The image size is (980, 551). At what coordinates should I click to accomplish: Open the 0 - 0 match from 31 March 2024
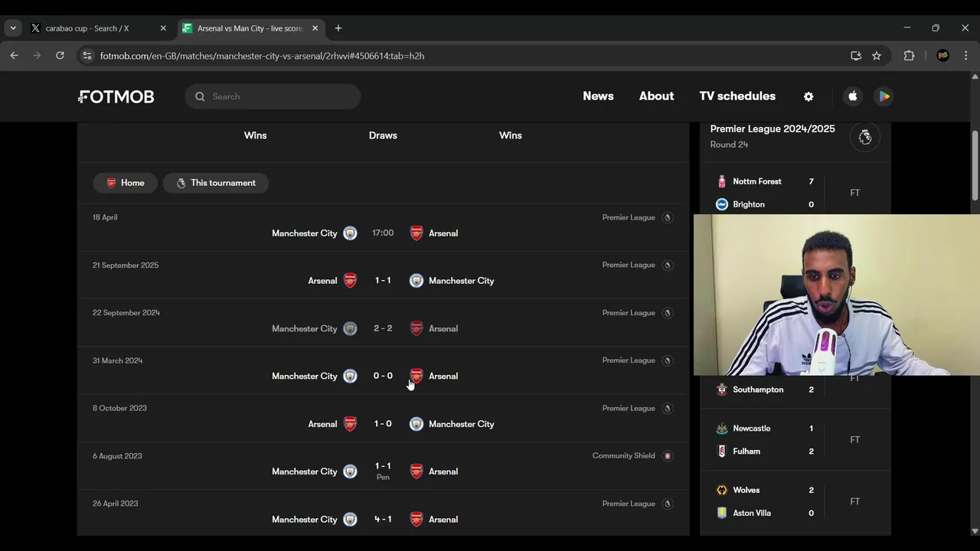coord(383,376)
